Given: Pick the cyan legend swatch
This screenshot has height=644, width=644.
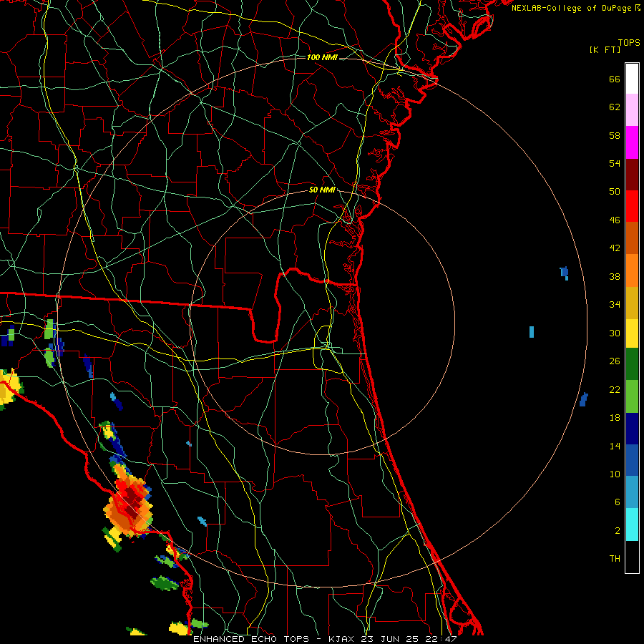Looking at the screenshot, I should click(632, 525).
